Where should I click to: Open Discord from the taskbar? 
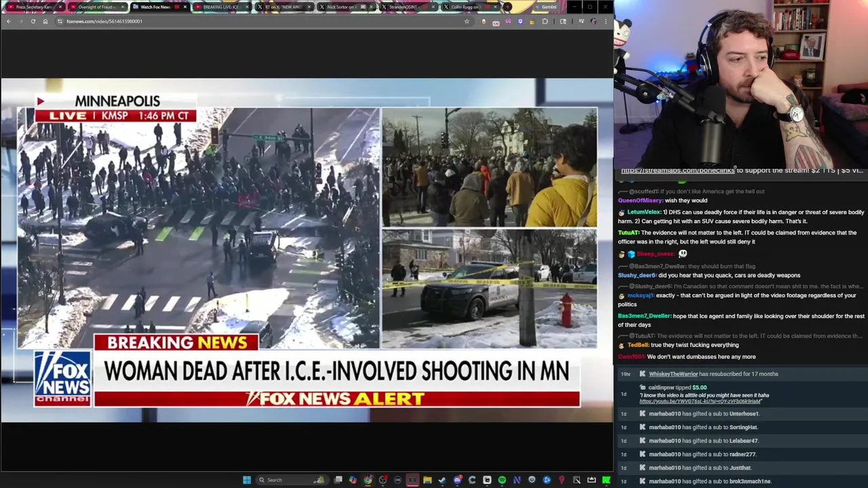click(x=457, y=480)
